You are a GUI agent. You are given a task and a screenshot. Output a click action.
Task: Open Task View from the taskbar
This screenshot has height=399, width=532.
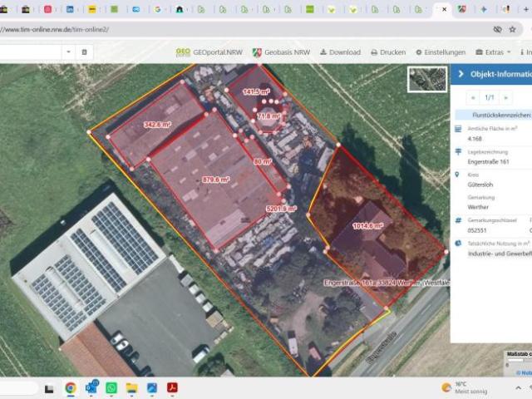pos(50,388)
